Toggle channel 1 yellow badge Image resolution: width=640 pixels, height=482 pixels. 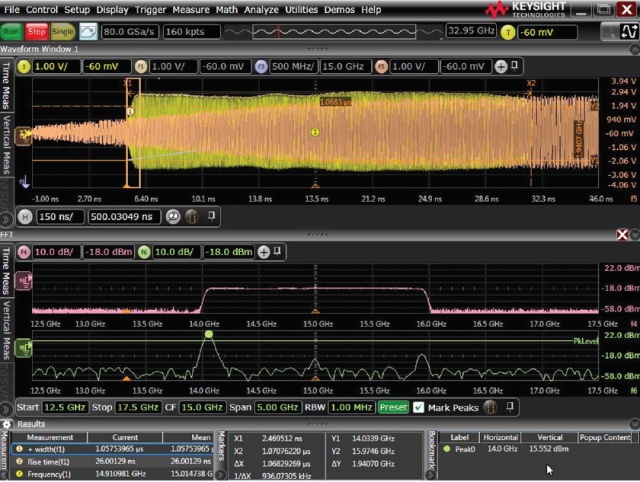point(24,67)
